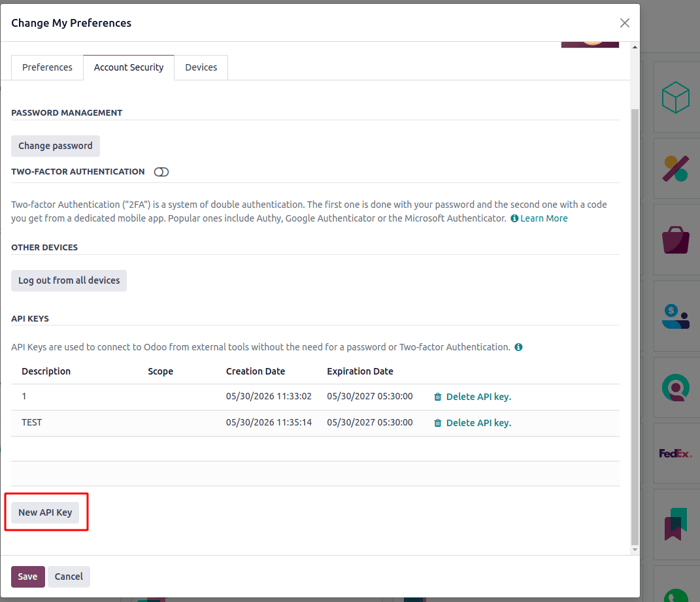Click expiration date in the TEST row
Screen dimensions: 700x602
pyautogui.click(x=370, y=422)
